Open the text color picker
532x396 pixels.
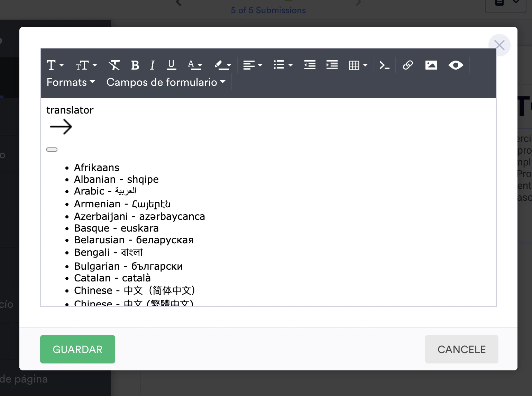(x=195, y=65)
